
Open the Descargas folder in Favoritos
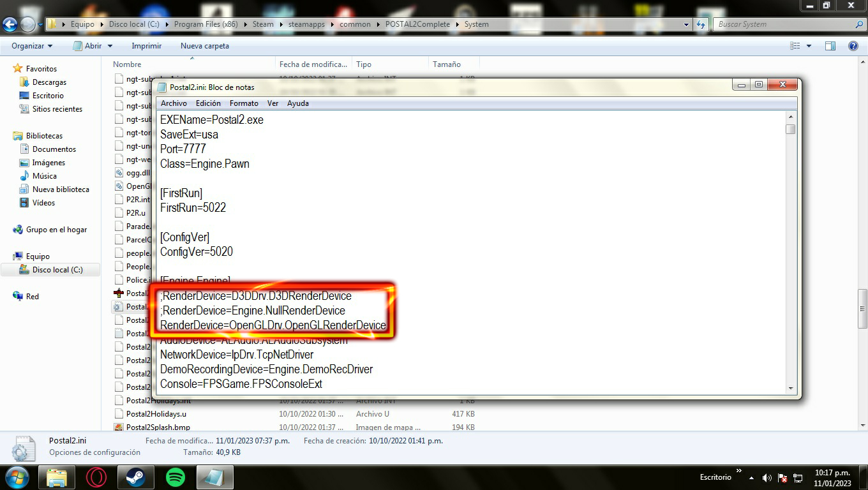click(x=49, y=82)
